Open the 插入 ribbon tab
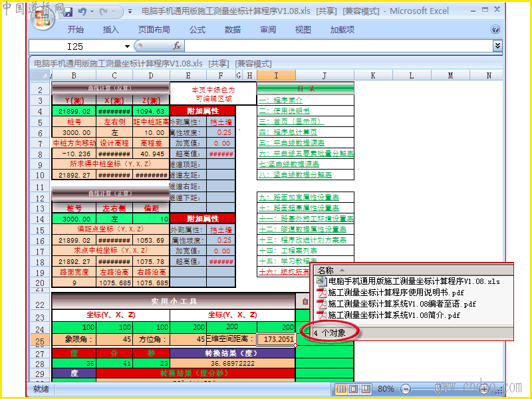The height and width of the screenshot is (399, 532). click(x=111, y=30)
